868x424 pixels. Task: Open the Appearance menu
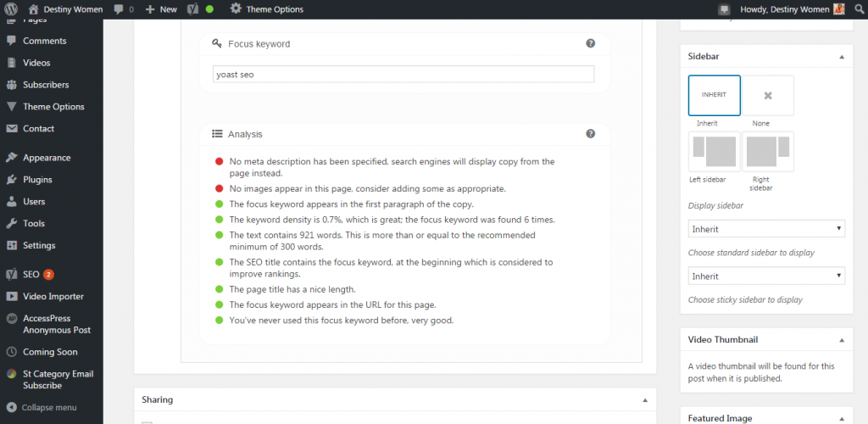(x=47, y=158)
